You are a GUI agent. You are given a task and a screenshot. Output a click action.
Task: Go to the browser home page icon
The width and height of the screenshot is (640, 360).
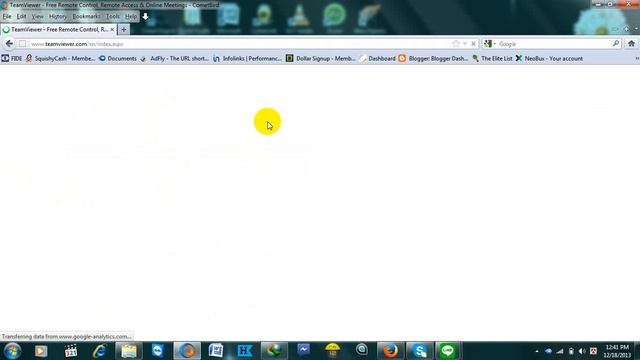631,44
